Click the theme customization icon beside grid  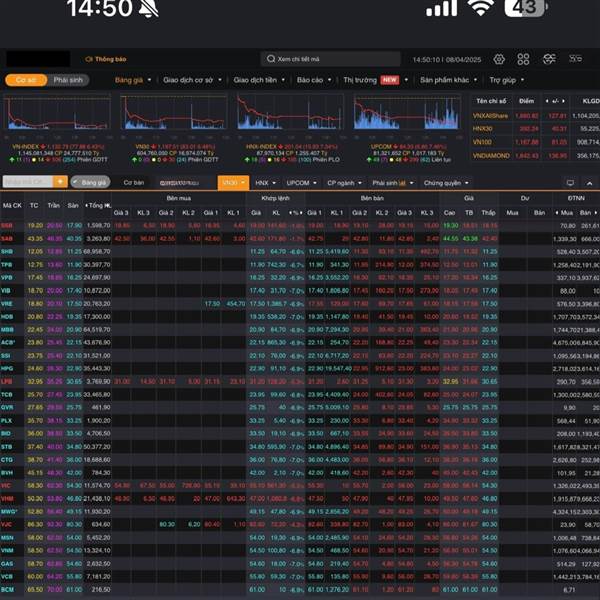[549, 59]
